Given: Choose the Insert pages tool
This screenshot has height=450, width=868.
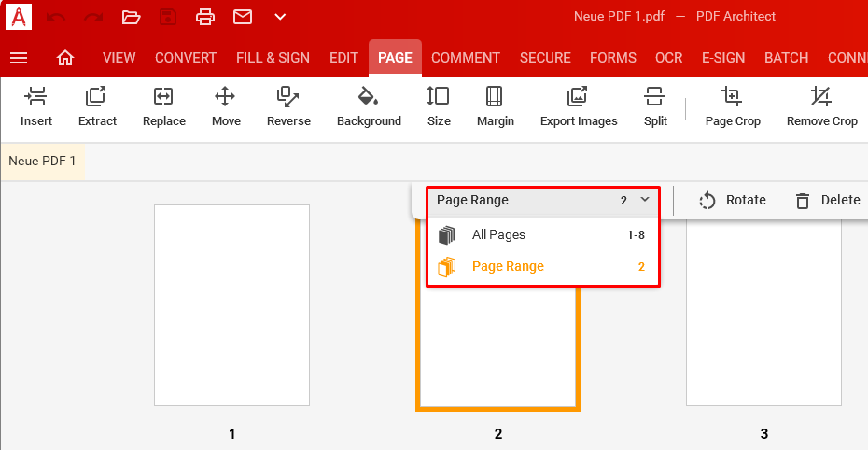Looking at the screenshot, I should coord(36,106).
